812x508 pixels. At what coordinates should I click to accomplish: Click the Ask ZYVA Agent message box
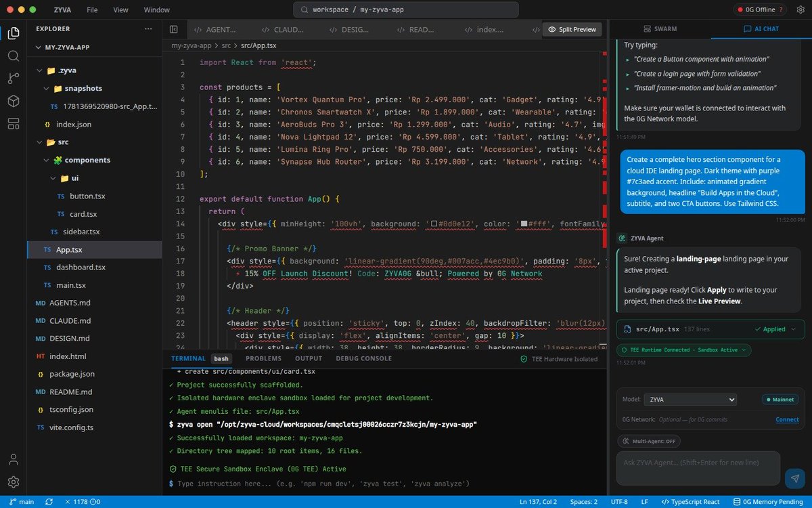point(698,468)
